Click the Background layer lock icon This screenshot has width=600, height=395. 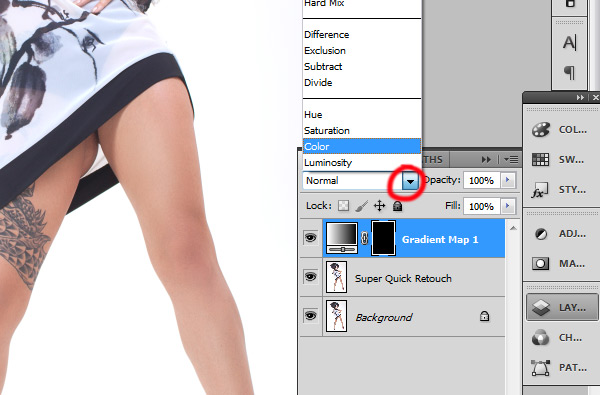click(484, 316)
